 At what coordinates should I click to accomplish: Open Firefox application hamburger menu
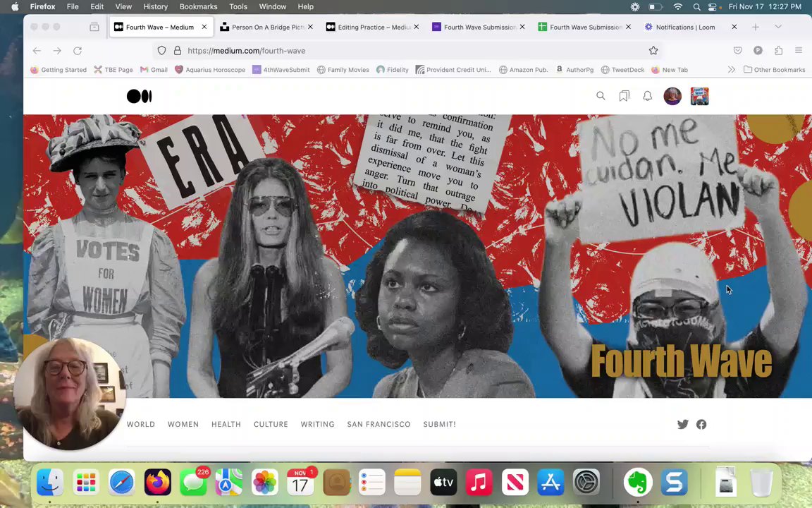click(799, 50)
